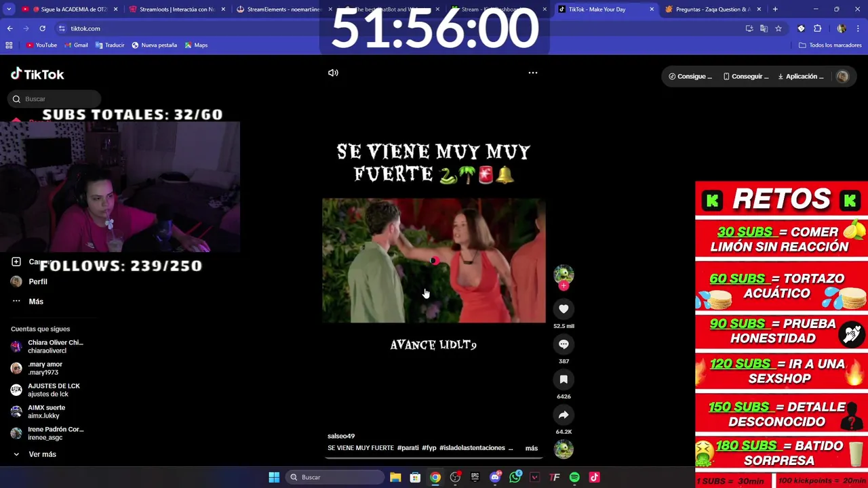Click the 'Consigue ...' button in TikTok header
The width and height of the screenshot is (868, 488).
point(690,77)
